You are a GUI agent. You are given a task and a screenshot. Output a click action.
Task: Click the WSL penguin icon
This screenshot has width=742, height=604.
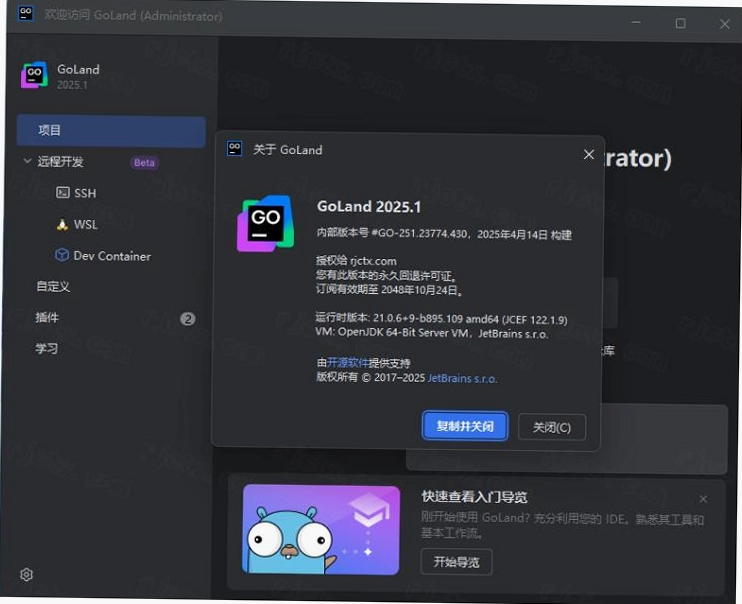(62, 224)
